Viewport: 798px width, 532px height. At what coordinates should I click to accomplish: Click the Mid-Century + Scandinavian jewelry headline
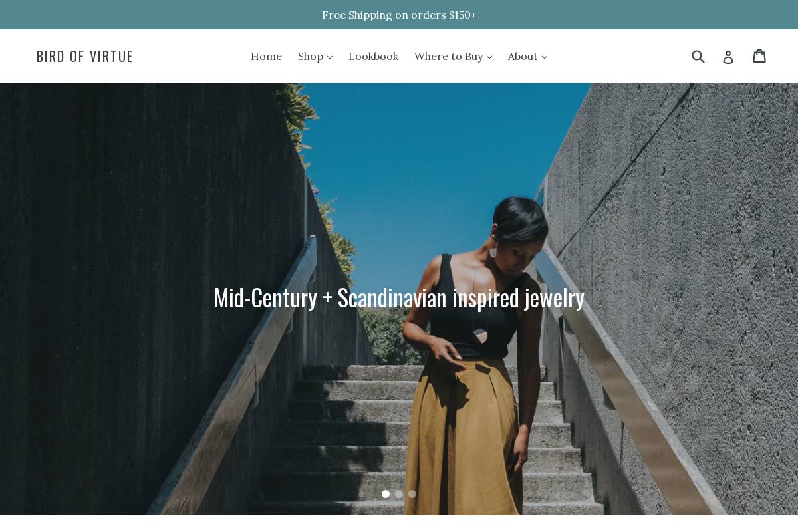tap(399, 298)
